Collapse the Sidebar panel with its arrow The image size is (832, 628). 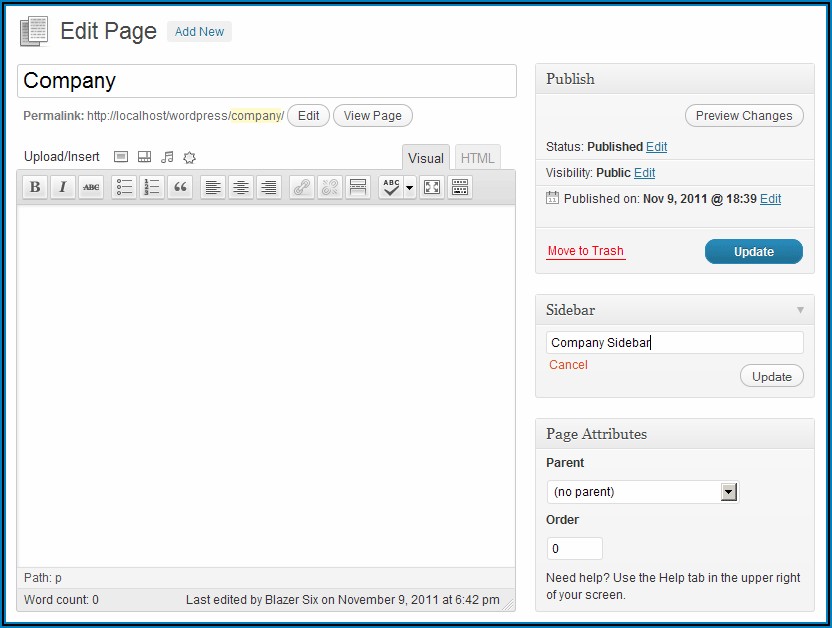pyautogui.click(x=800, y=310)
